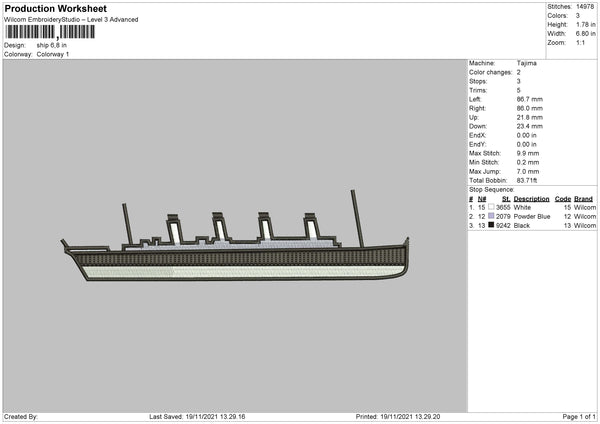Viewport: 600px width, 424px height.
Task: Click the White thread color swatch
Action: pyautogui.click(x=491, y=207)
